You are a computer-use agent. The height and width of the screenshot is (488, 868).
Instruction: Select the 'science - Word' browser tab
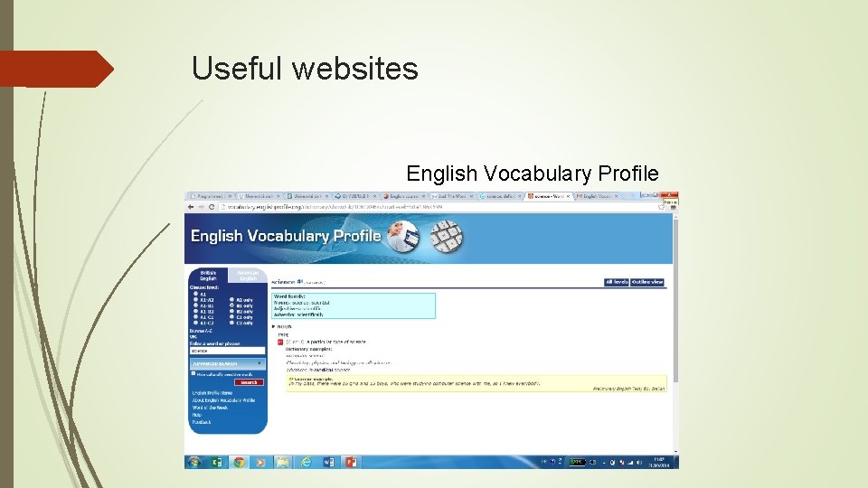click(548, 196)
